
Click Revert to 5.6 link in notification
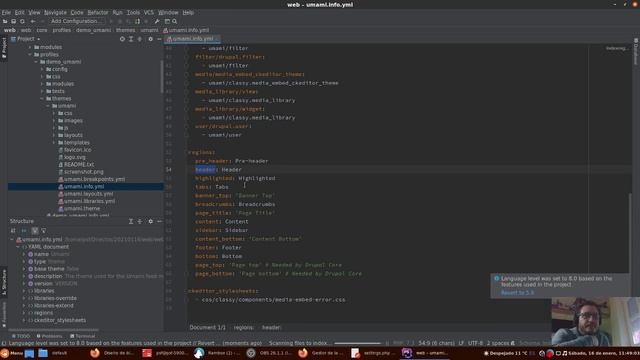coord(517,293)
